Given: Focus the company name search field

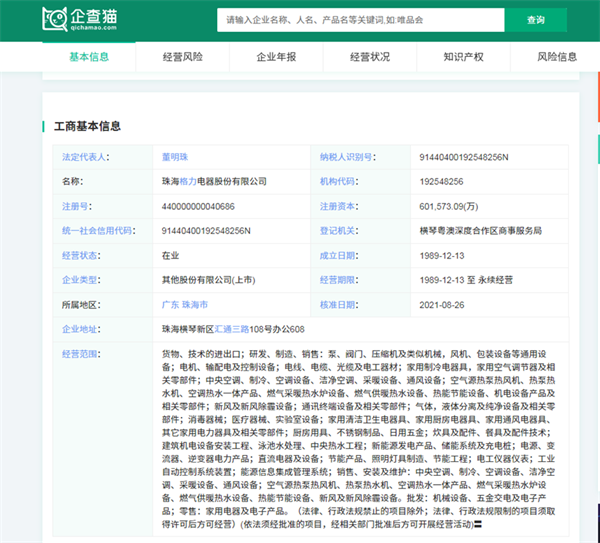Looking at the screenshot, I should pos(360,20).
